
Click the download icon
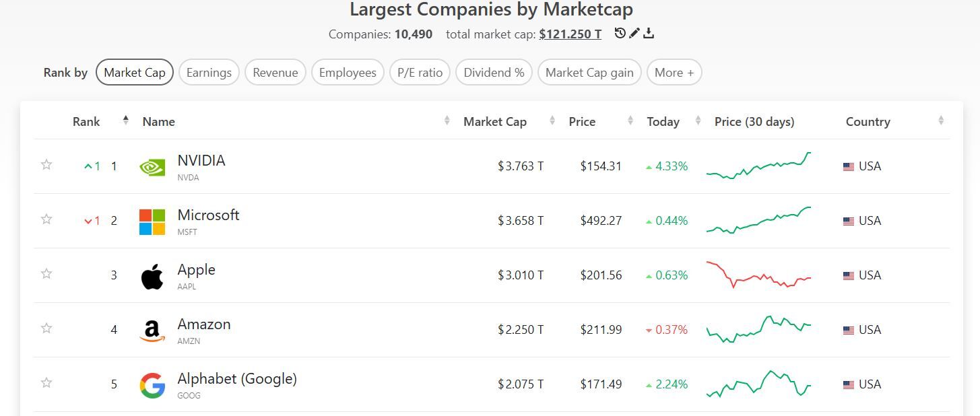pos(649,33)
